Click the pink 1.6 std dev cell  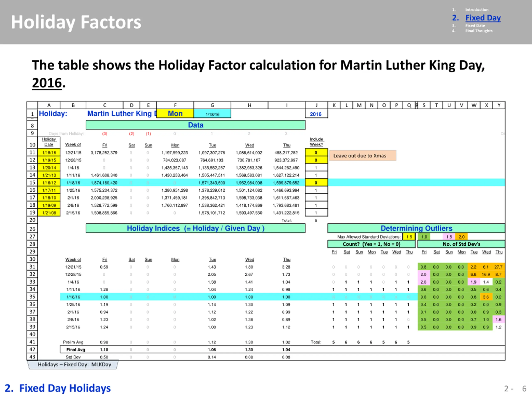498,320
